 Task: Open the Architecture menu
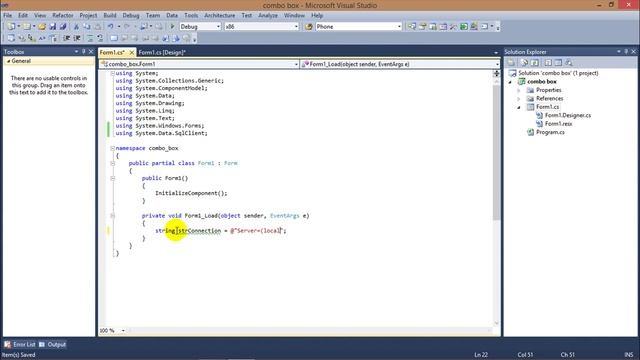tap(220, 16)
